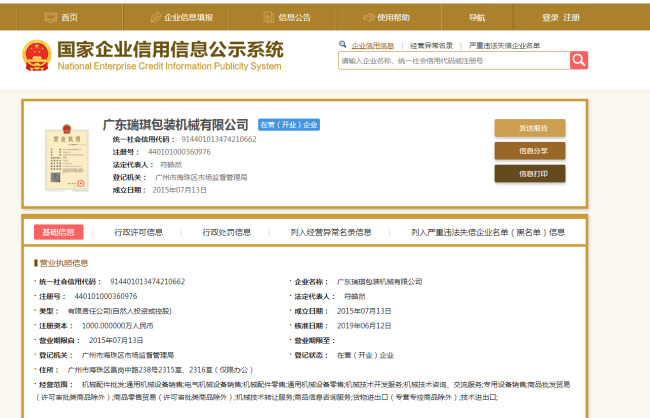Screen dimensions: 650x418
Task: Click the 登录 link in top bar
Action: 550,17
